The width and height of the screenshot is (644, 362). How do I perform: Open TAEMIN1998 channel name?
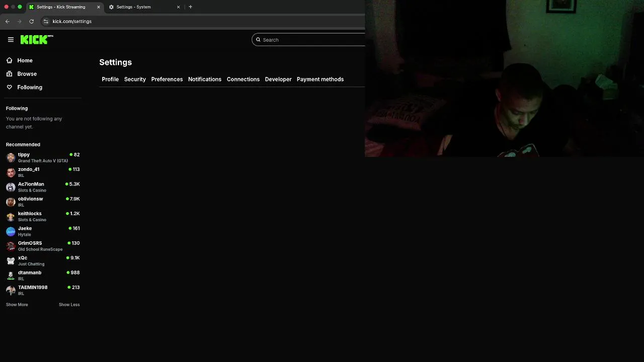[x=33, y=287]
